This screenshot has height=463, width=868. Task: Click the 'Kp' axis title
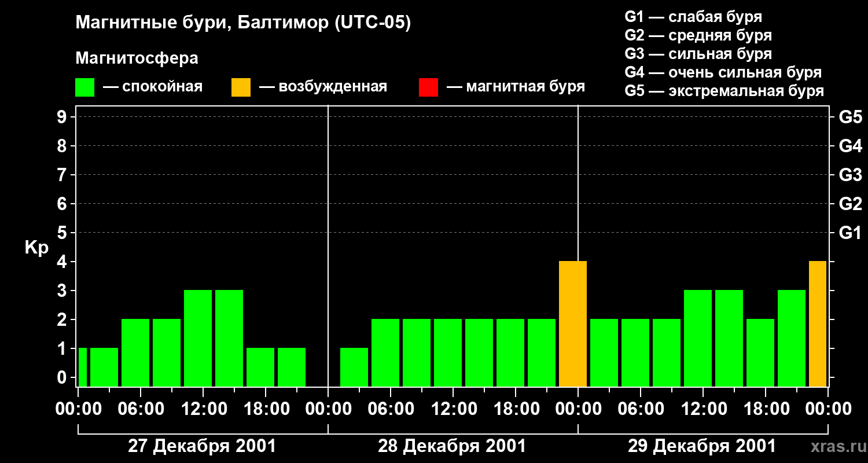[36, 248]
